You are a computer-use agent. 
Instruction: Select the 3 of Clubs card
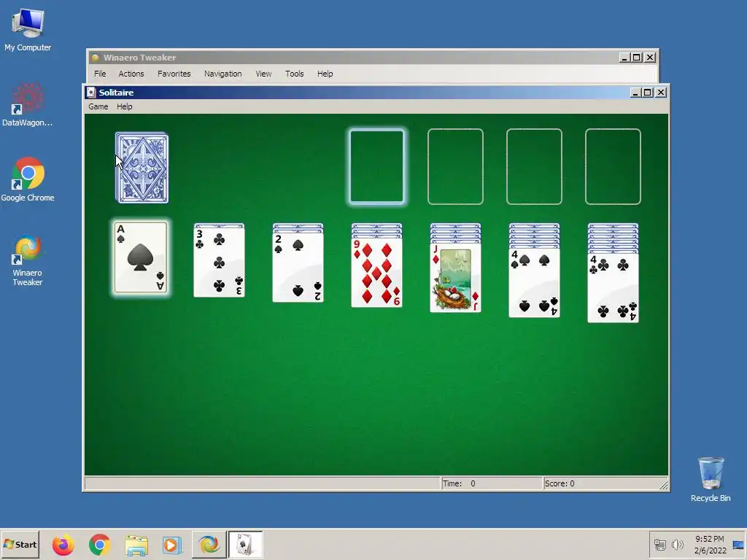pos(219,262)
